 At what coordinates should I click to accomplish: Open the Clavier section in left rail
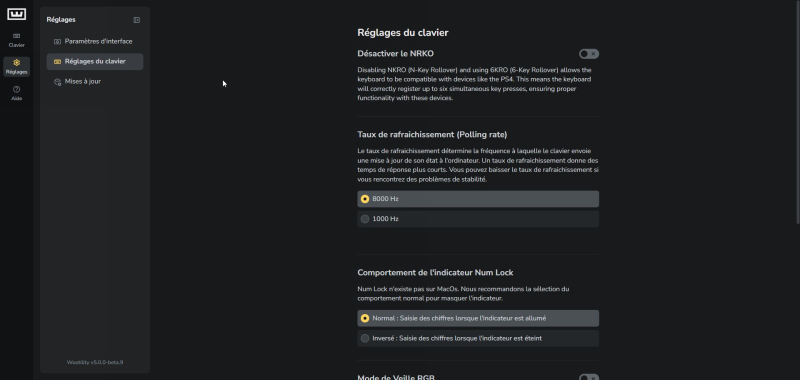coord(16,40)
